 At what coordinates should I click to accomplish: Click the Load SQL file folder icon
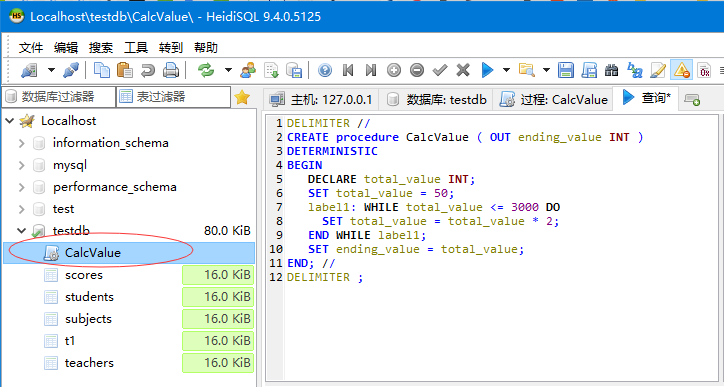click(x=527, y=70)
